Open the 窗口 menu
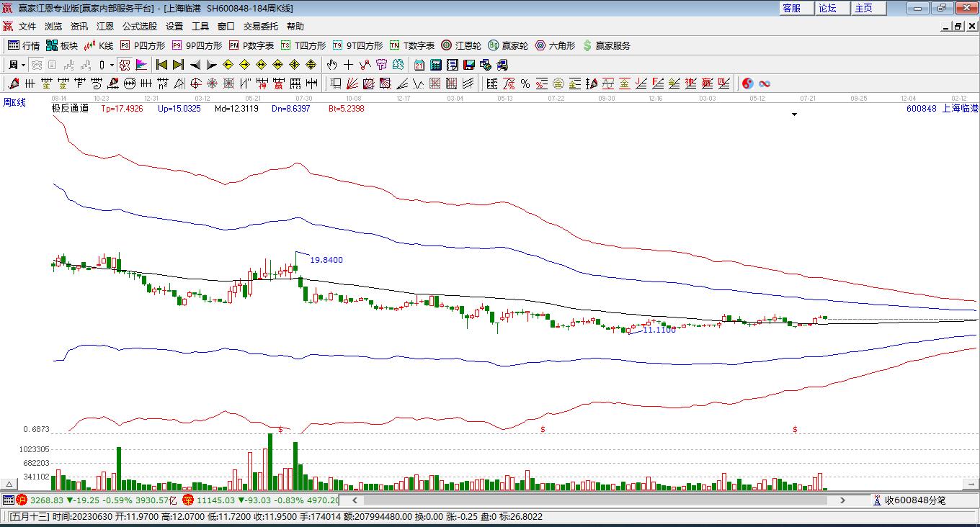980x527 pixels. pyautogui.click(x=226, y=26)
